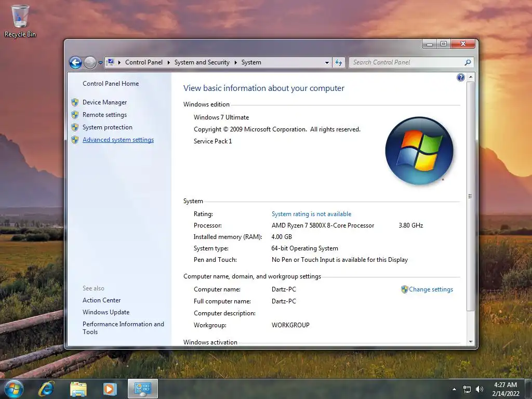Click the shield icon beside Device Manager
This screenshot has width=532, height=399.
(75, 102)
